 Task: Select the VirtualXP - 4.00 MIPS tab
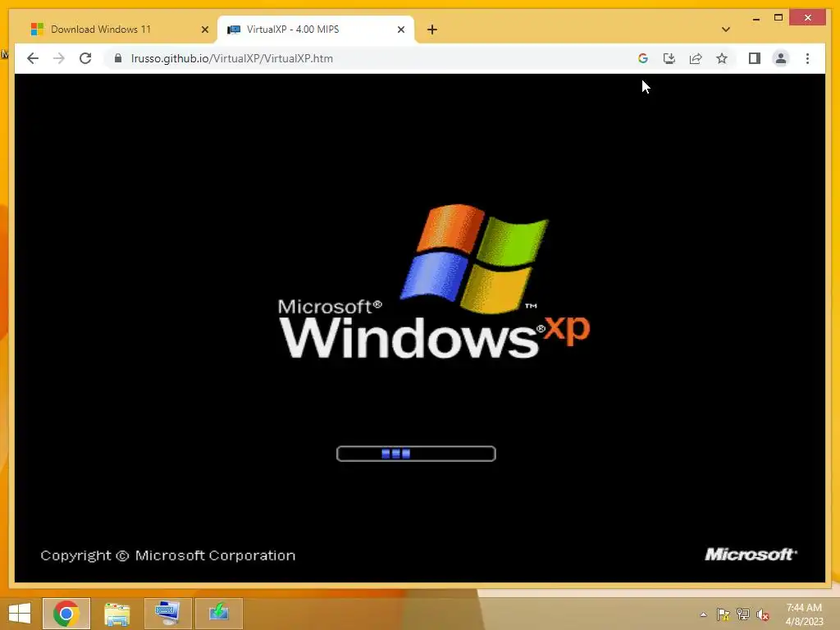(315, 30)
